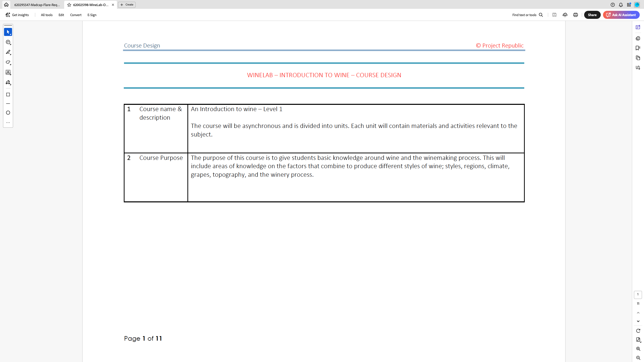Select the Highlight text tool
The image size is (644, 362).
click(8, 52)
